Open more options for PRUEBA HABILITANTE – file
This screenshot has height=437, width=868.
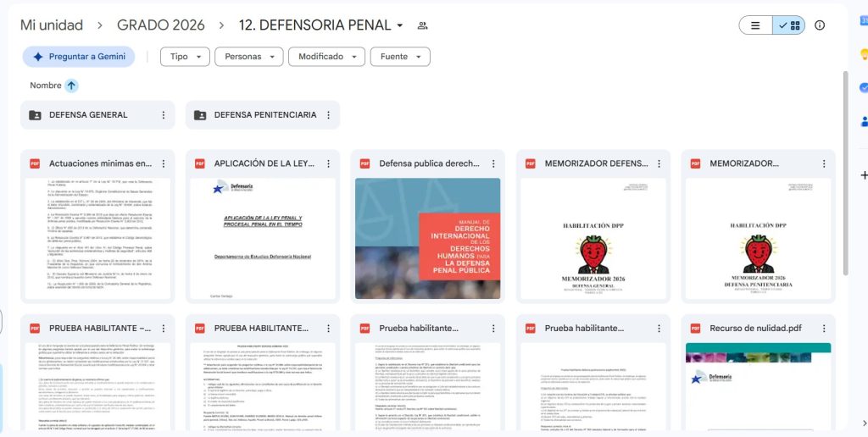coord(164,329)
